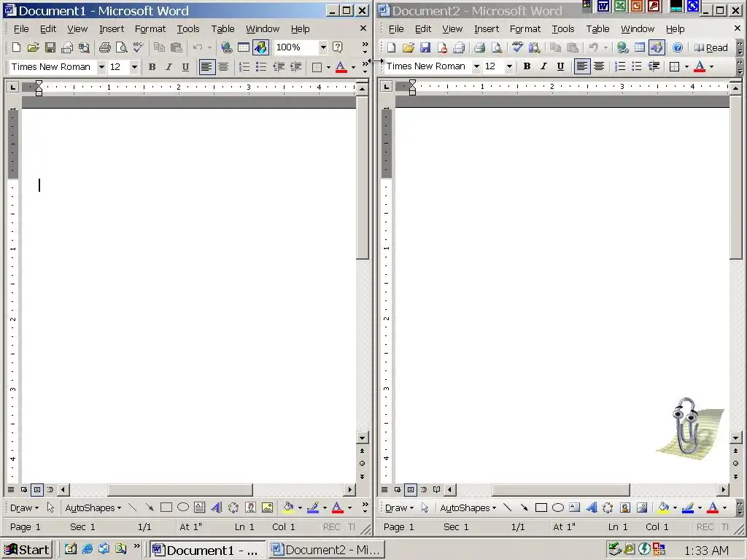747x560 pixels.
Task: Click Fill Color paint bucket in Document1 Draw toolbar
Action: coord(288,507)
